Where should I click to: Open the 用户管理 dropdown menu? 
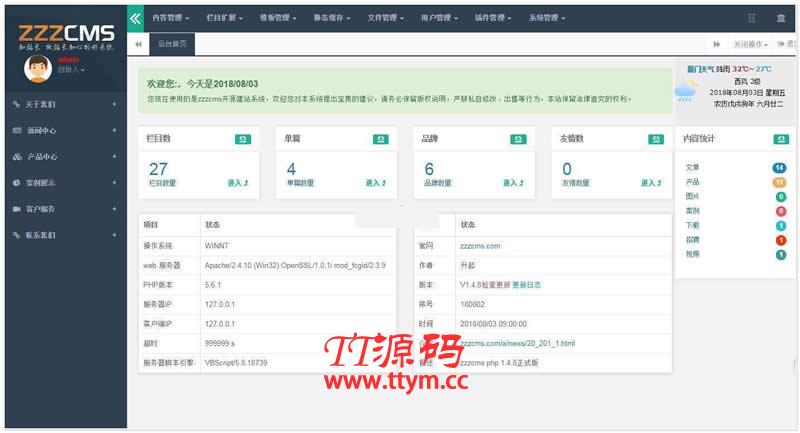tap(439, 18)
